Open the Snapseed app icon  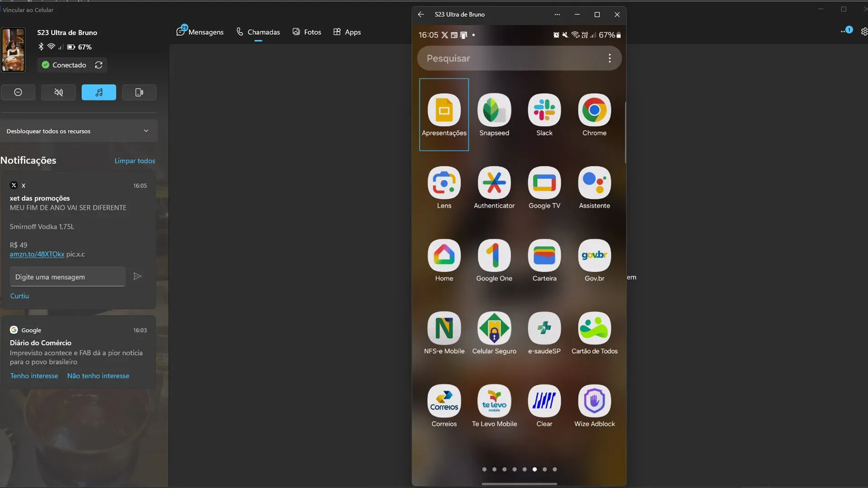click(494, 110)
